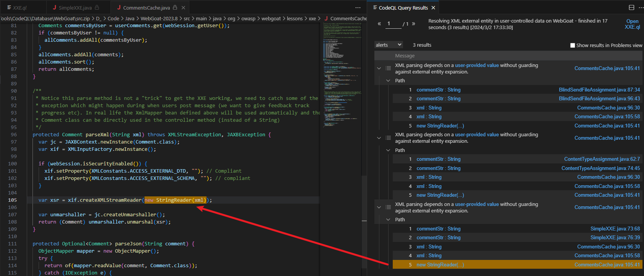Open ContentTypeAssignment.java:62:7 location link
Screen dimensions: 644x276
(x=602, y=159)
